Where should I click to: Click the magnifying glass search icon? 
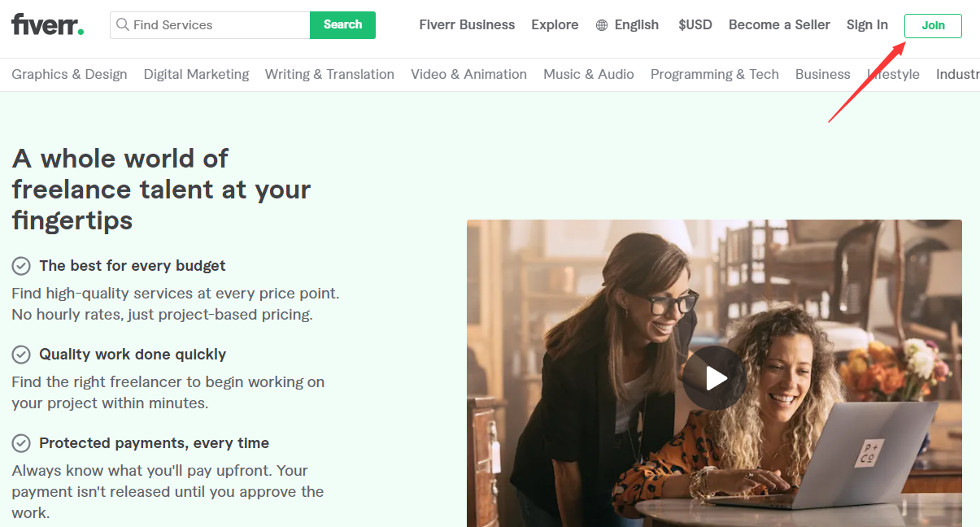click(x=123, y=25)
